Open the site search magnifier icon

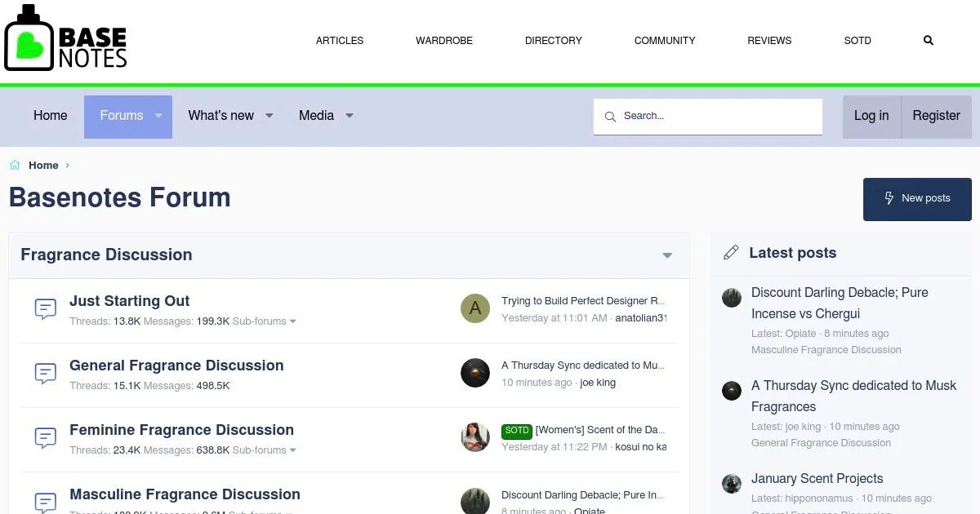pos(928,40)
